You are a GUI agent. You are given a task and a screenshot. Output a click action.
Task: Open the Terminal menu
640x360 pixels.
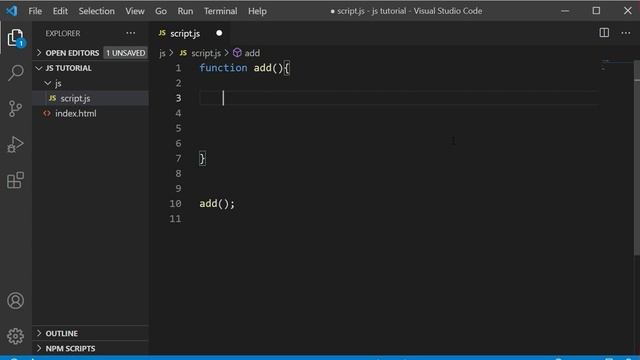(x=220, y=11)
